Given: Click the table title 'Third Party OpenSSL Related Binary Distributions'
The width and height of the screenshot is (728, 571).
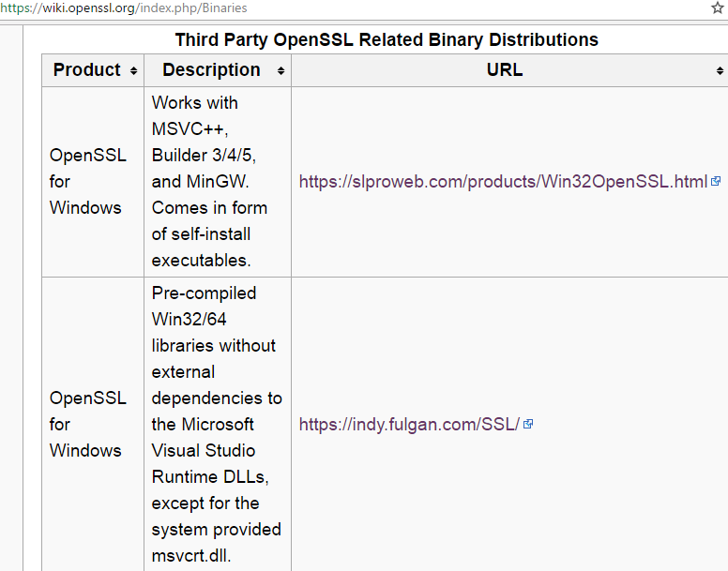Looking at the screenshot, I should tap(387, 40).
